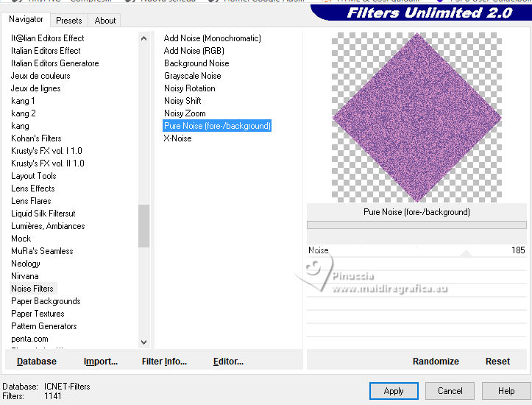The height and width of the screenshot is (405, 532).
Task: Cancel the Filters Unlimited dialog
Action: coord(450,391)
